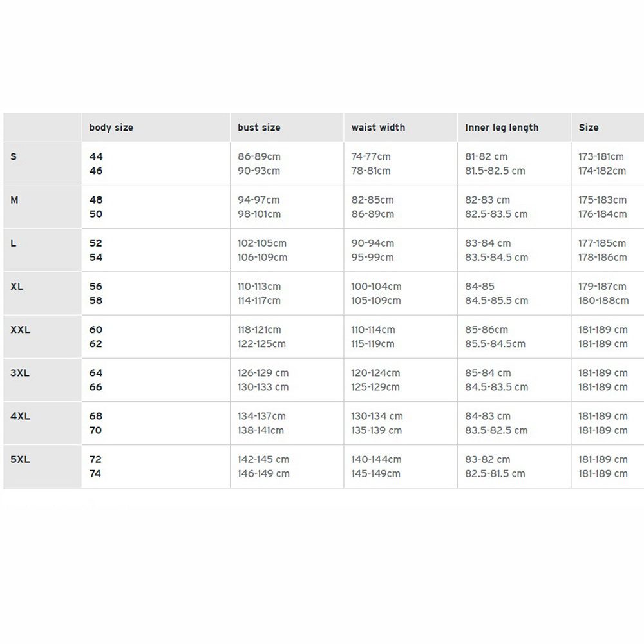Select the "Size" column header
Screen dimensions: 644x644
pyautogui.click(x=588, y=128)
